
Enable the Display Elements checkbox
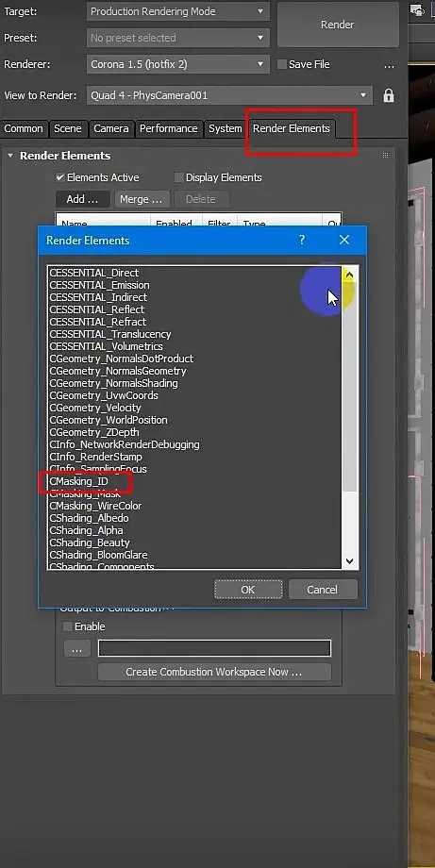point(178,177)
